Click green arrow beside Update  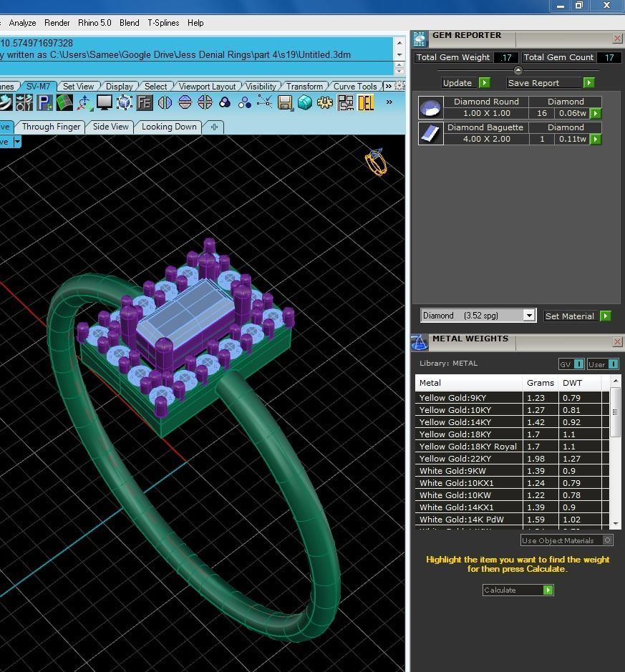[484, 83]
